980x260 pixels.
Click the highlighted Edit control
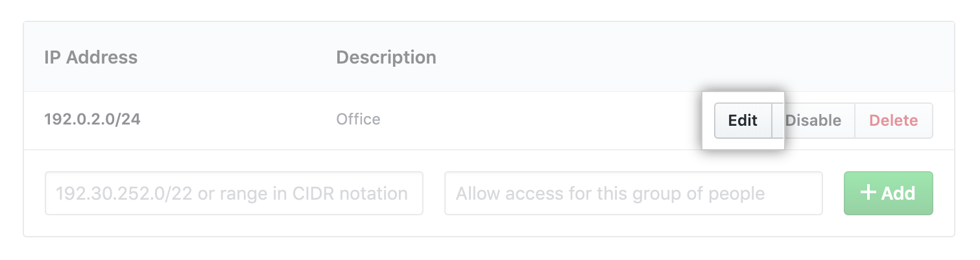tap(743, 121)
